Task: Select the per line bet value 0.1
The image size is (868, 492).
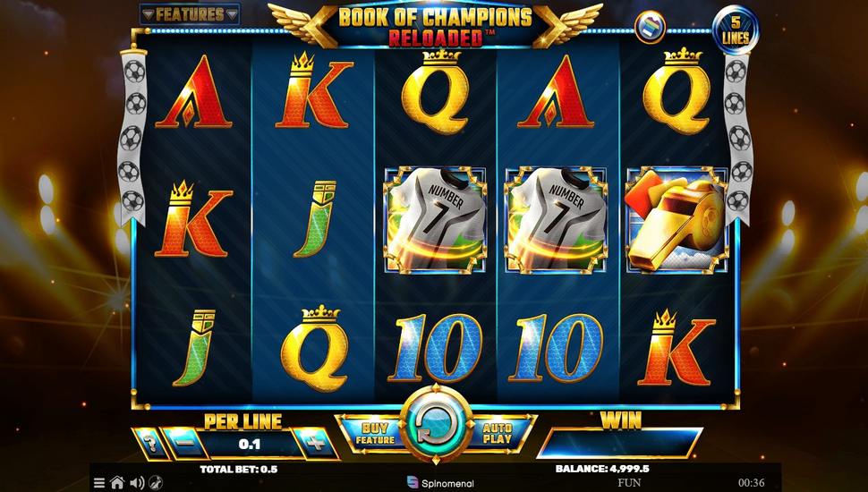Action: (249, 444)
